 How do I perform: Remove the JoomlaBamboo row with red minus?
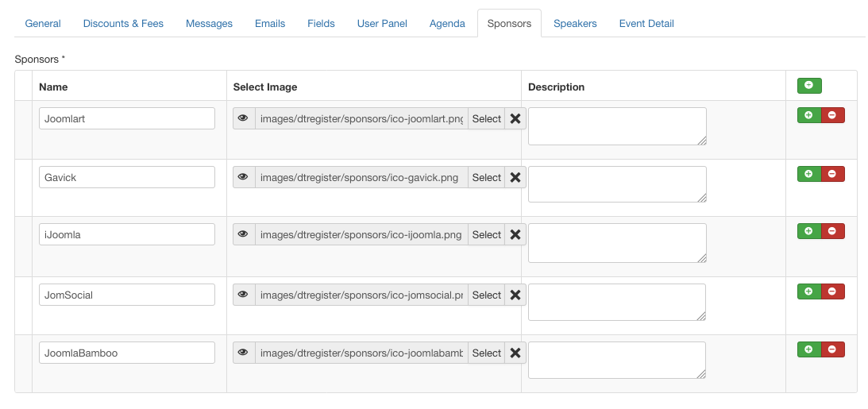[832, 349]
